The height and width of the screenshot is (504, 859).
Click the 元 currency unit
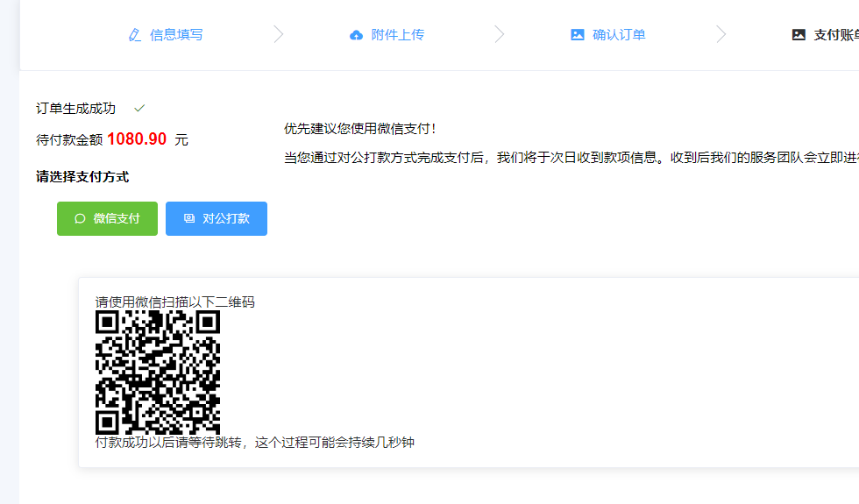click(x=181, y=139)
